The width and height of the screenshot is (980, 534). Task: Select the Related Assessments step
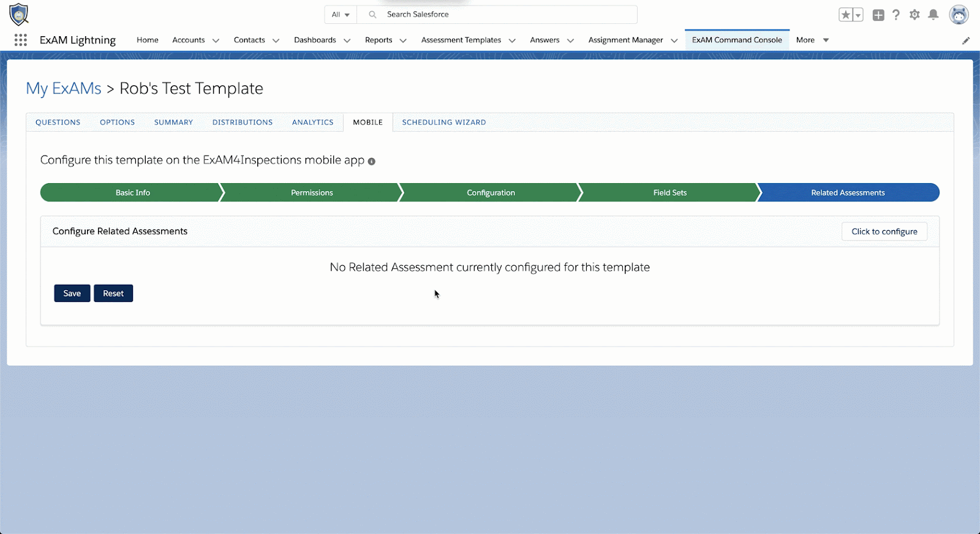pos(849,192)
